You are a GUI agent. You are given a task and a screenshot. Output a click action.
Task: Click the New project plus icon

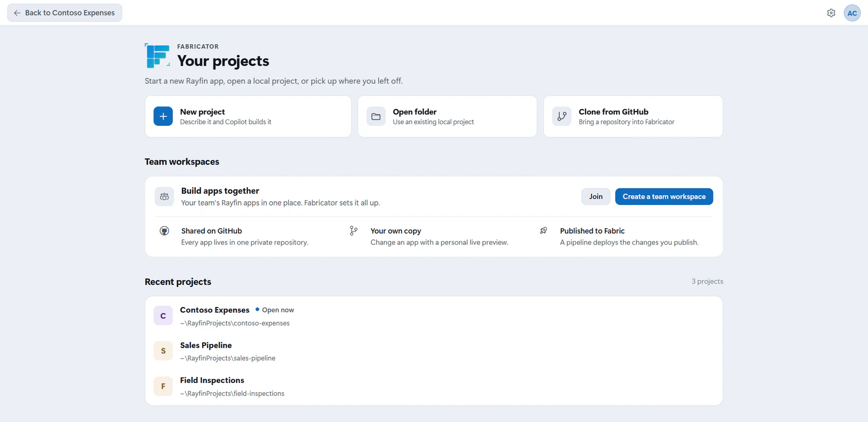pyautogui.click(x=163, y=116)
